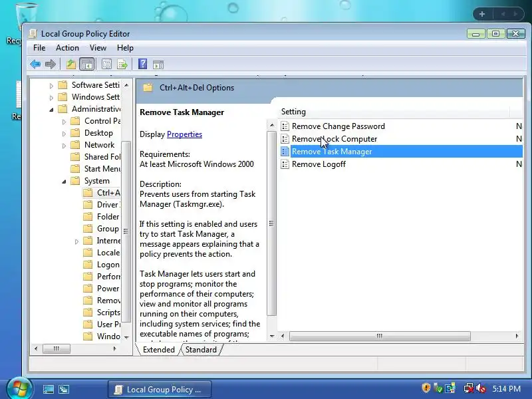Screen dimensions: 532x399
Task: Open the Properties link
Action: [185, 134]
